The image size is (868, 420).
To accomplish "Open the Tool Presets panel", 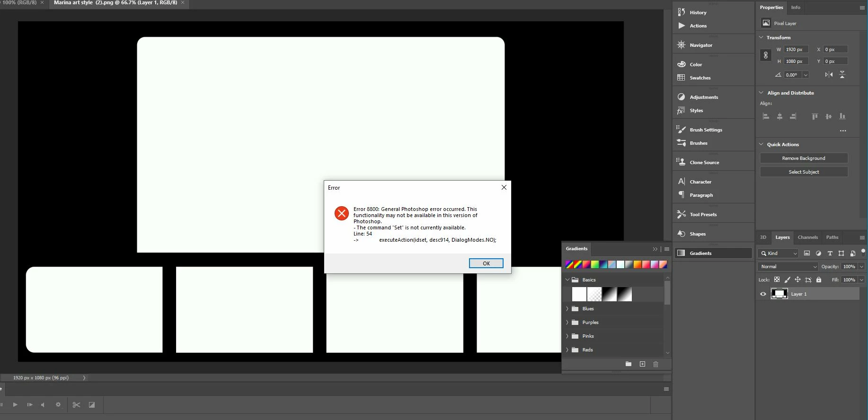I will pos(703,214).
